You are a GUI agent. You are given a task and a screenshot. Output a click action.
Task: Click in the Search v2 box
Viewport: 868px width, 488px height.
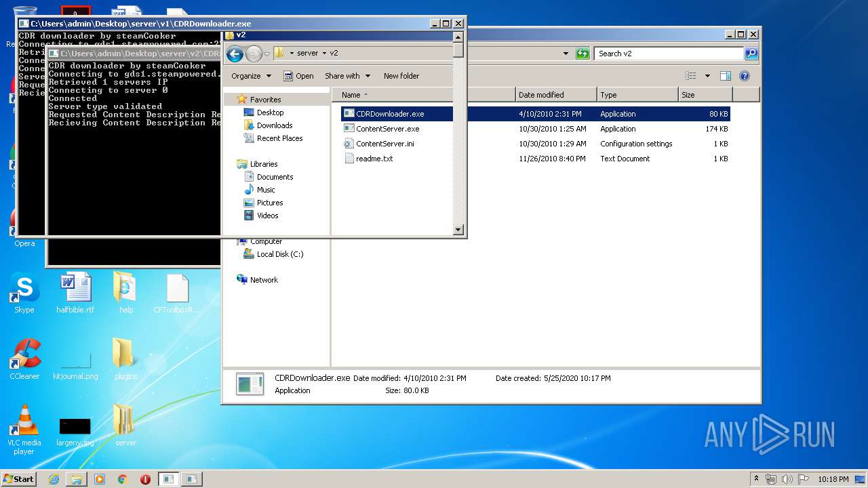pos(669,54)
